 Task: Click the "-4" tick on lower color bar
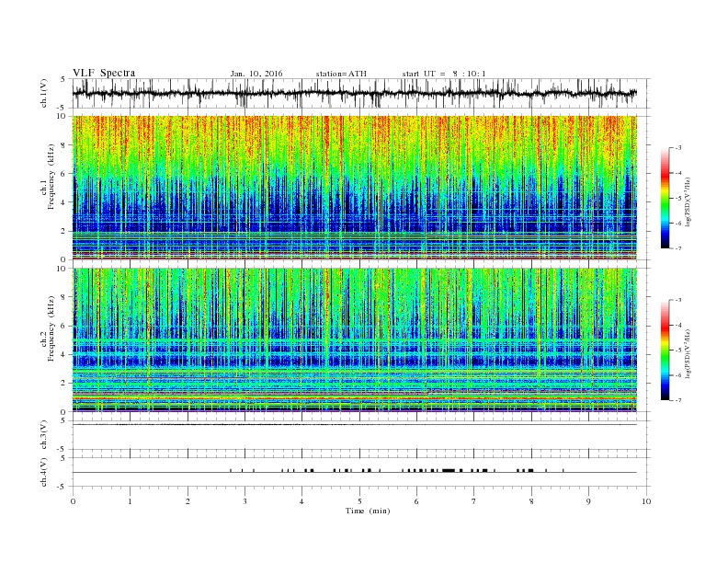click(678, 325)
